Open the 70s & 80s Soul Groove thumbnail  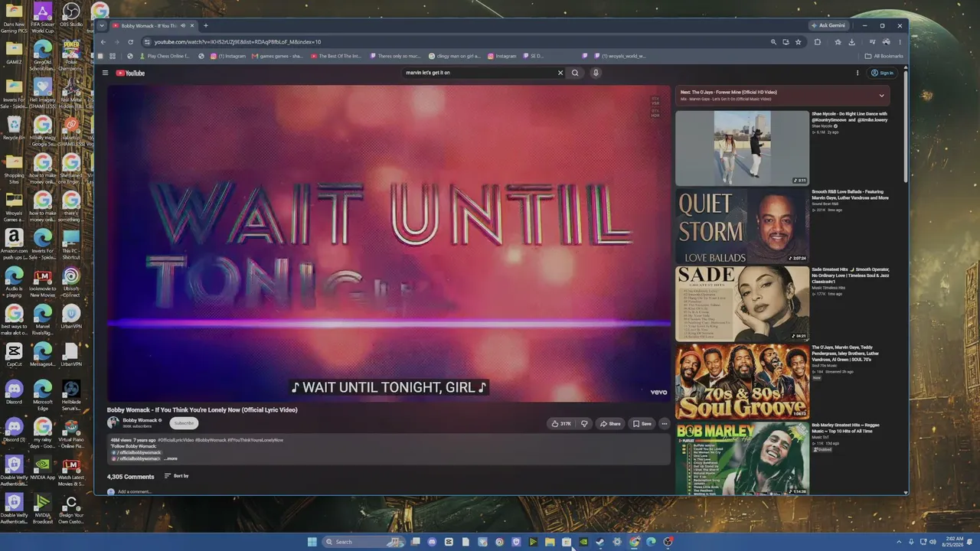(742, 381)
